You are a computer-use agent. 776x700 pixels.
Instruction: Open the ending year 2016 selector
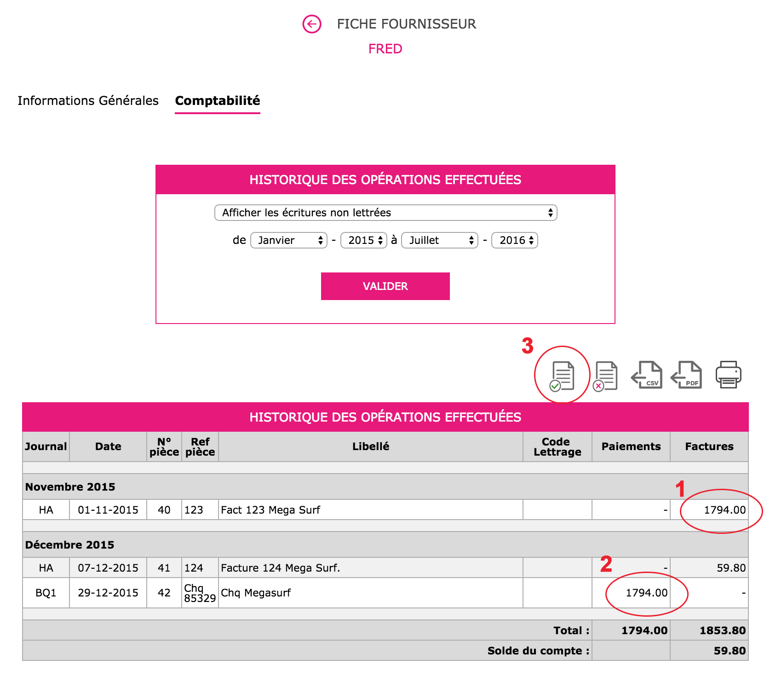coord(514,240)
